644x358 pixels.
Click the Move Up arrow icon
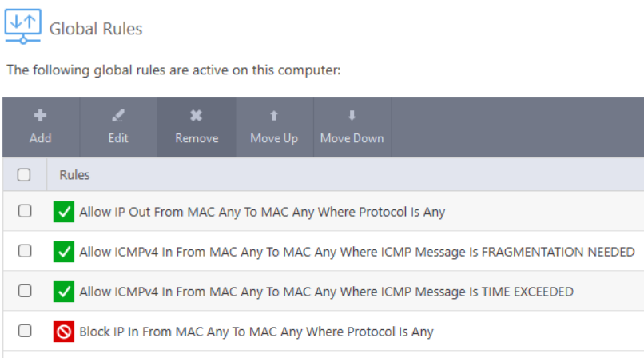coord(274,116)
